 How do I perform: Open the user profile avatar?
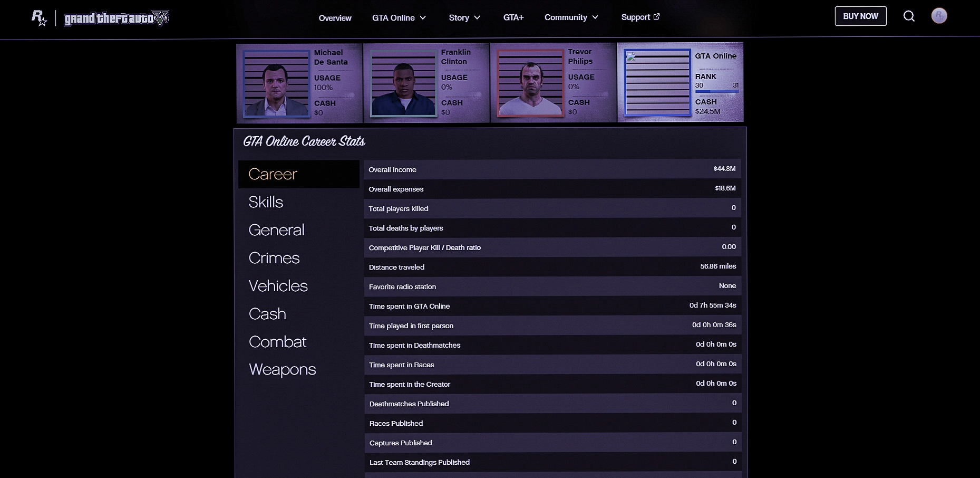939,16
